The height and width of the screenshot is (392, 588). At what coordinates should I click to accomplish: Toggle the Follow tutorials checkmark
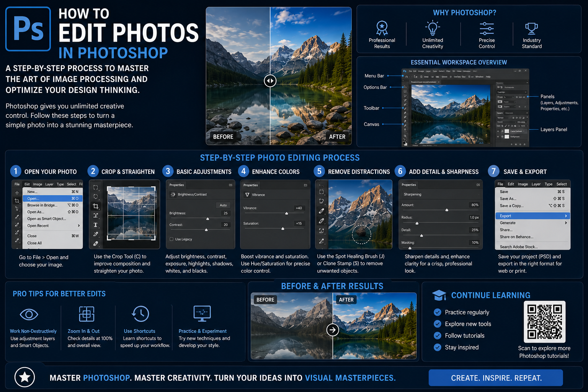coord(438,336)
